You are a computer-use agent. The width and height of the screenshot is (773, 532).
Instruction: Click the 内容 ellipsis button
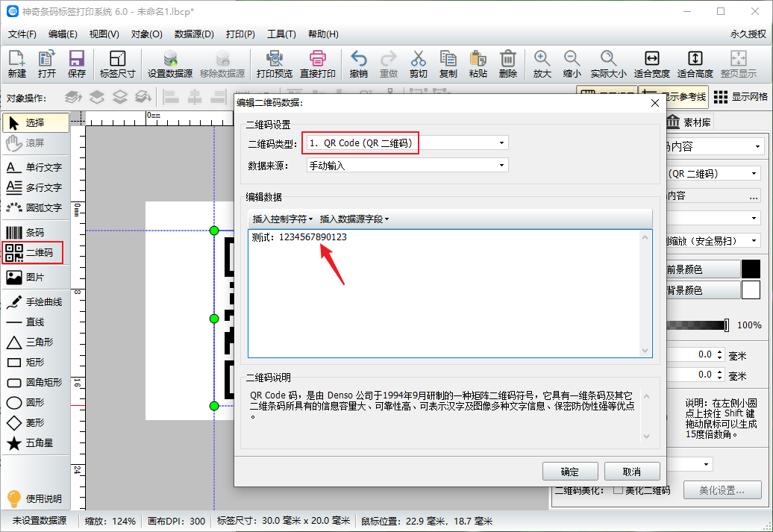[754, 196]
